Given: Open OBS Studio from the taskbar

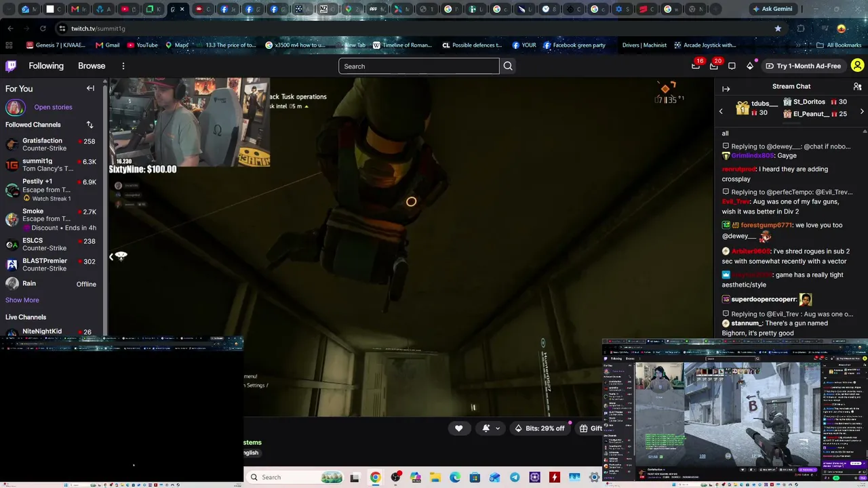Looking at the screenshot, I should pos(395,477).
